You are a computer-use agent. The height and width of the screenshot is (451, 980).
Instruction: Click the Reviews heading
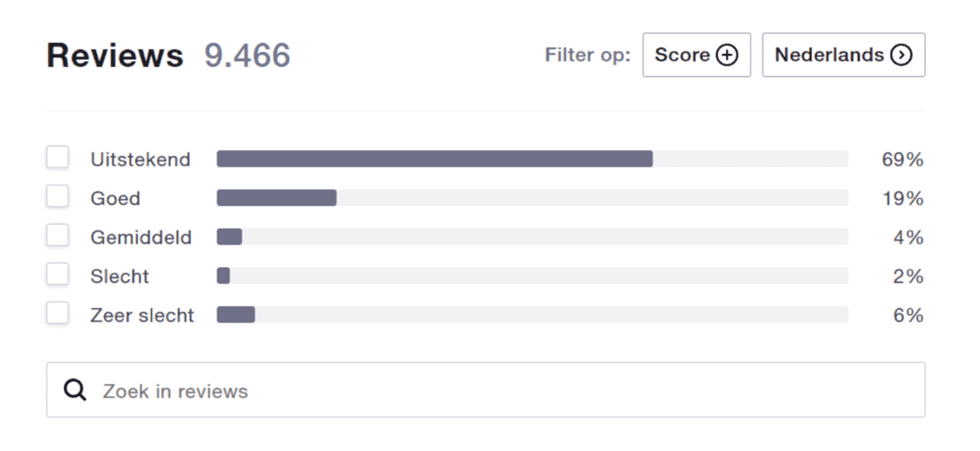[115, 56]
